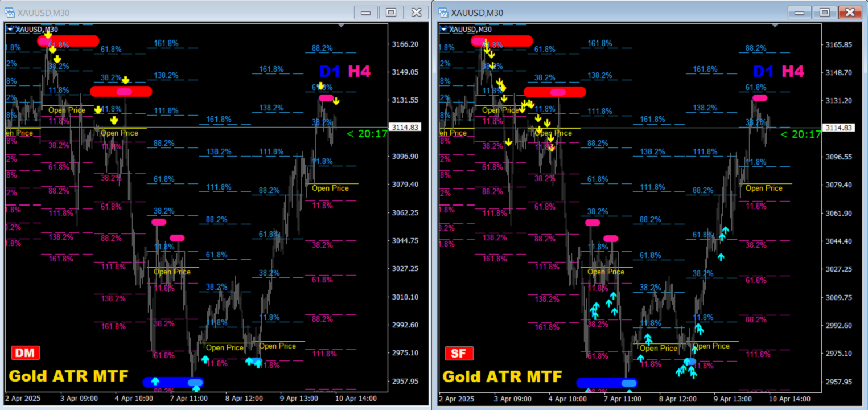
Task: Click the chart icon in the left window title bar
Action: coord(10,13)
